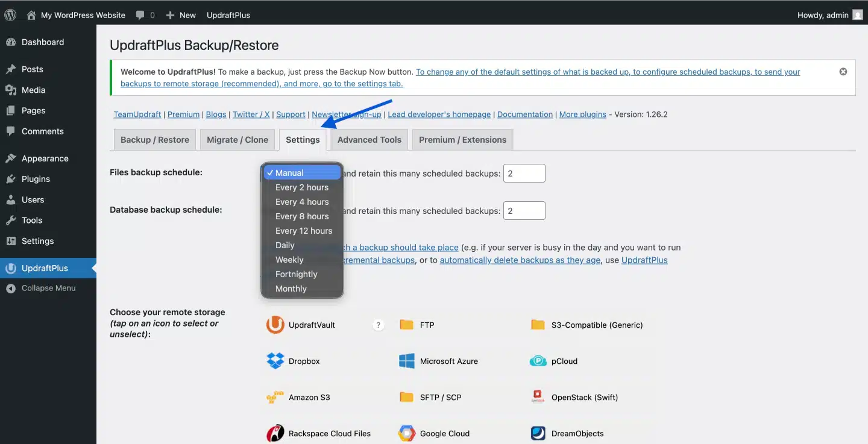Select pCloud remote storage
The height and width of the screenshot is (444, 868).
pos(553,361)
